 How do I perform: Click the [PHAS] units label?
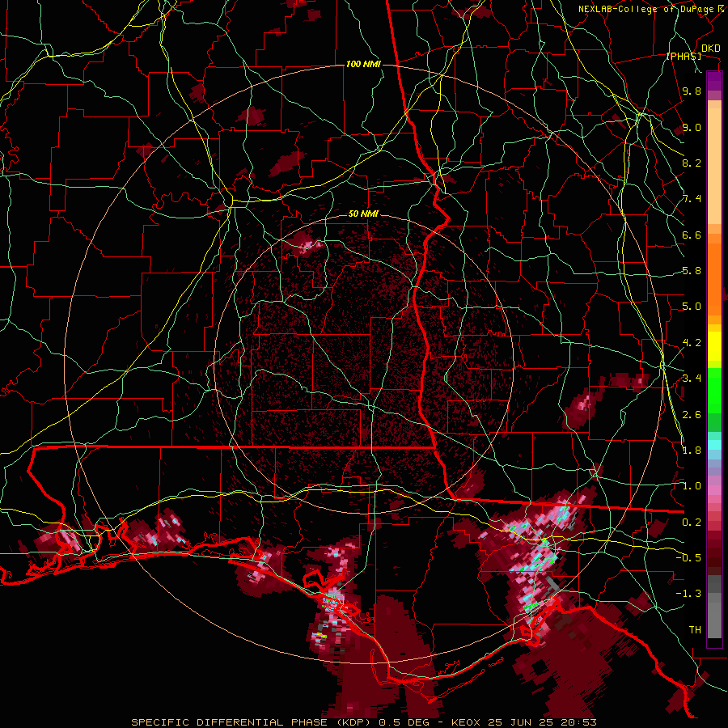684,57
